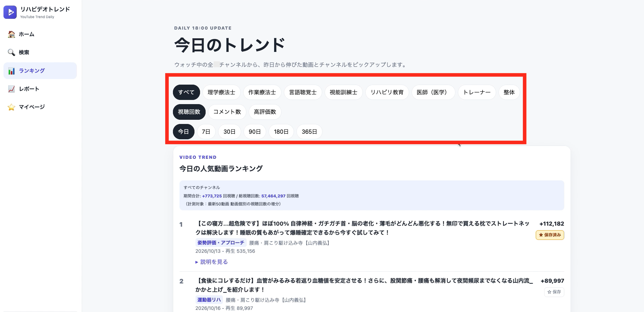Screen dimensions: 644x312
Task: Select the 今日 period chip
Action: [x=183, y=132]
